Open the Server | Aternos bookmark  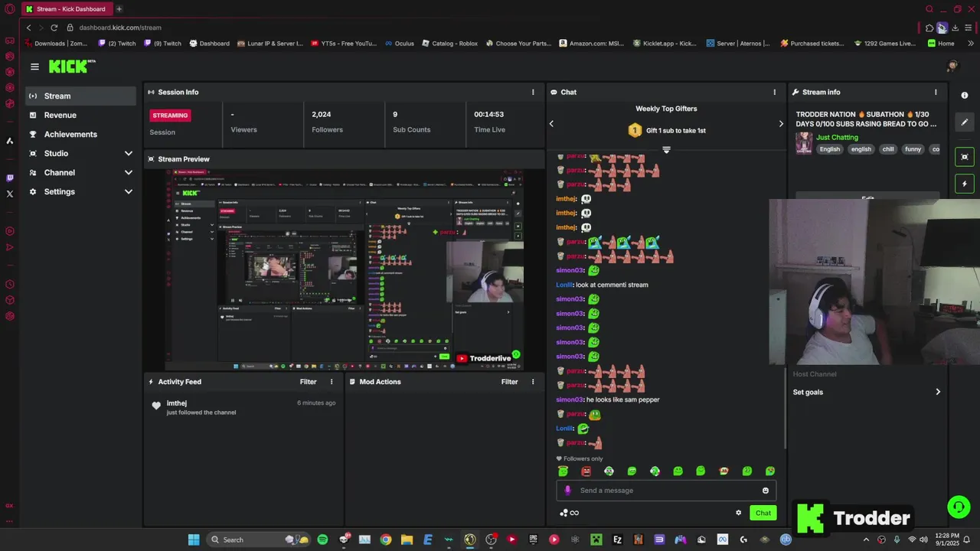(x=738, y=44)
